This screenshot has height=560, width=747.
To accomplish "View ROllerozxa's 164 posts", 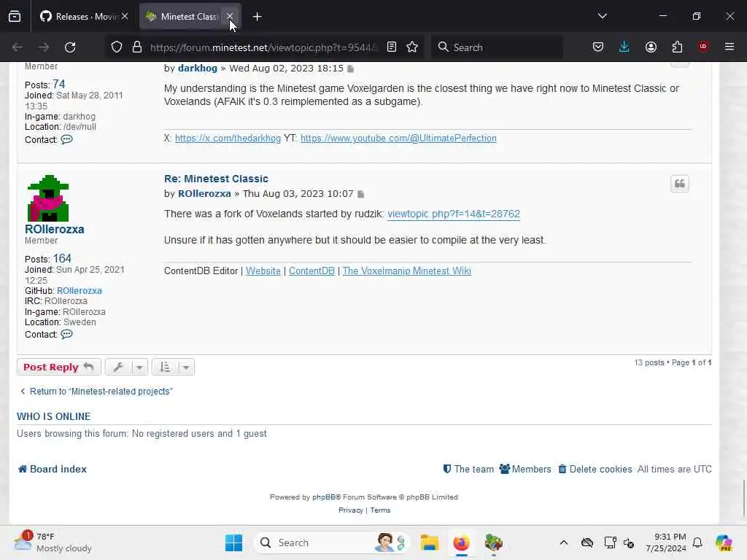I will coord(62,259).
